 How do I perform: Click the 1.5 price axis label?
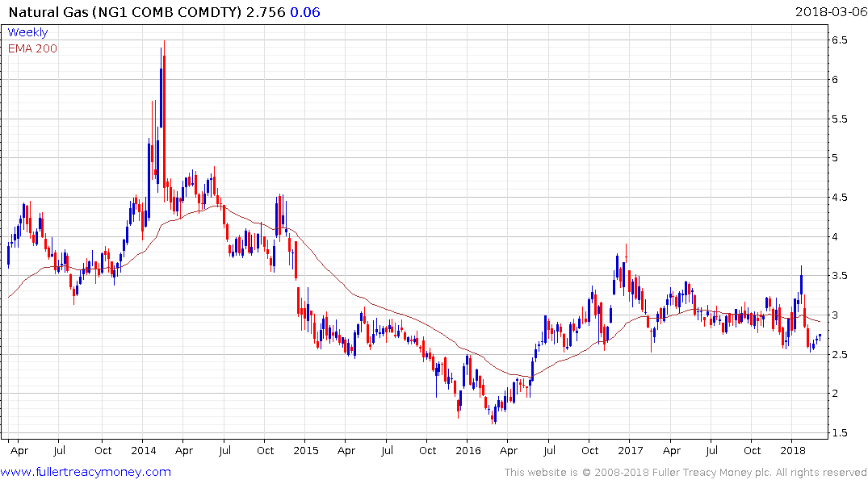[x=839, y=433]
